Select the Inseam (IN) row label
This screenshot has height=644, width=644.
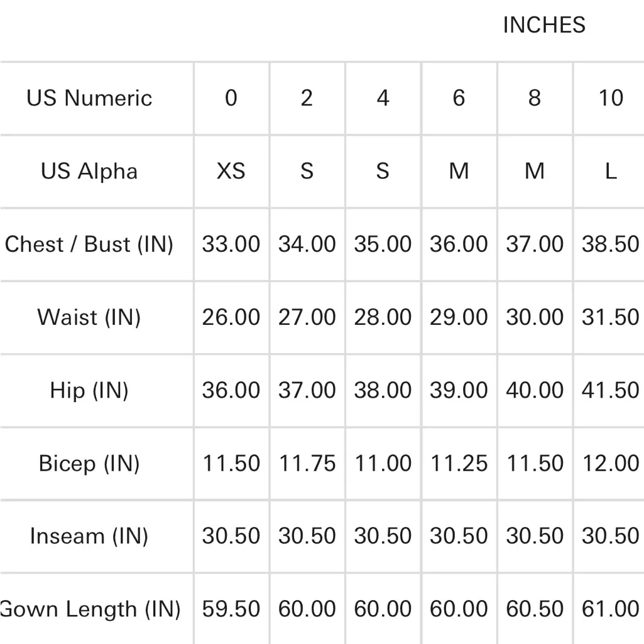[89, 536]
